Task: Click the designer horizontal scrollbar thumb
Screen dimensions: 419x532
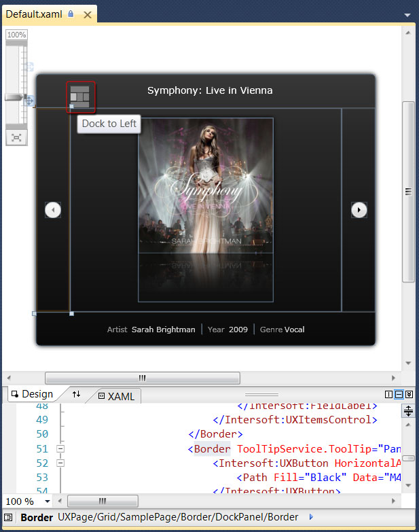Action: pyautogui.click(x=142, y=378)
